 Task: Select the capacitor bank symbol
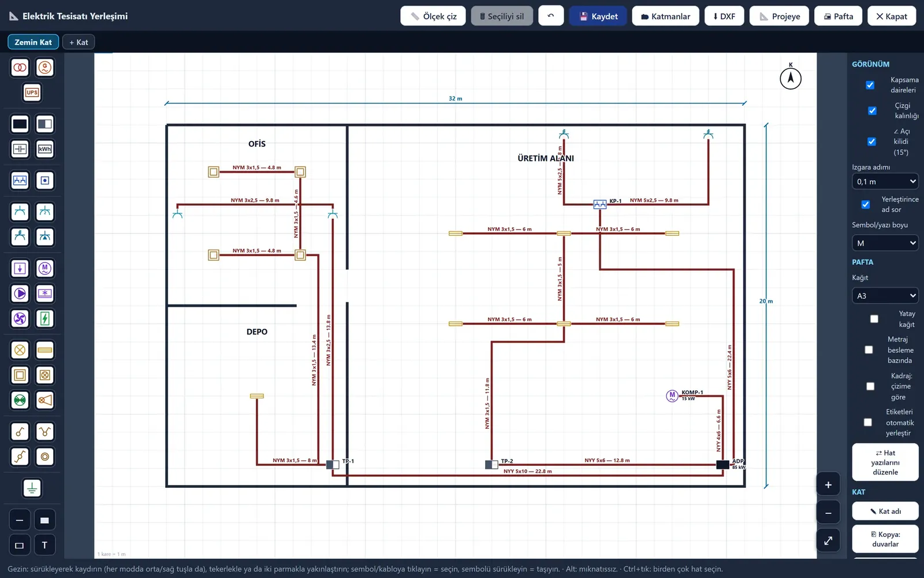point(20,149)
